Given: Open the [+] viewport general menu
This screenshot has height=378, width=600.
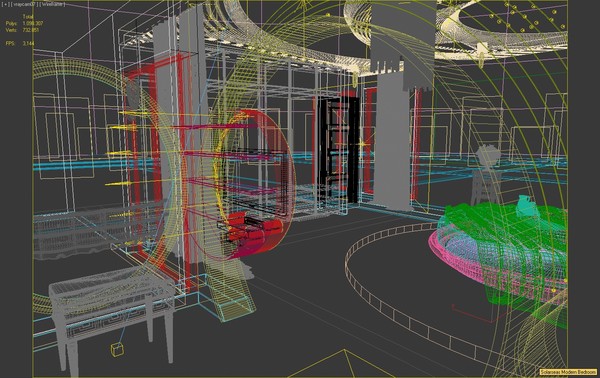Looking at the screenshot, I should point(6,5).
